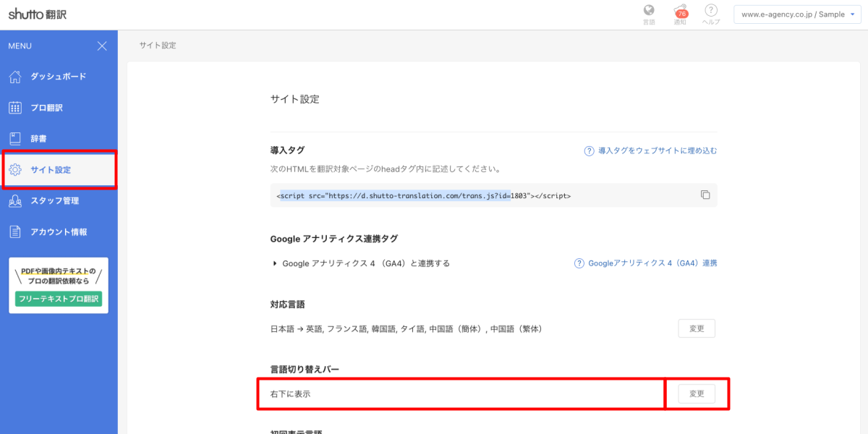The image size is (868, 434).
Task: Open the 通知 notifications icon
Action: pyautogui.click(x=680, y=11)
